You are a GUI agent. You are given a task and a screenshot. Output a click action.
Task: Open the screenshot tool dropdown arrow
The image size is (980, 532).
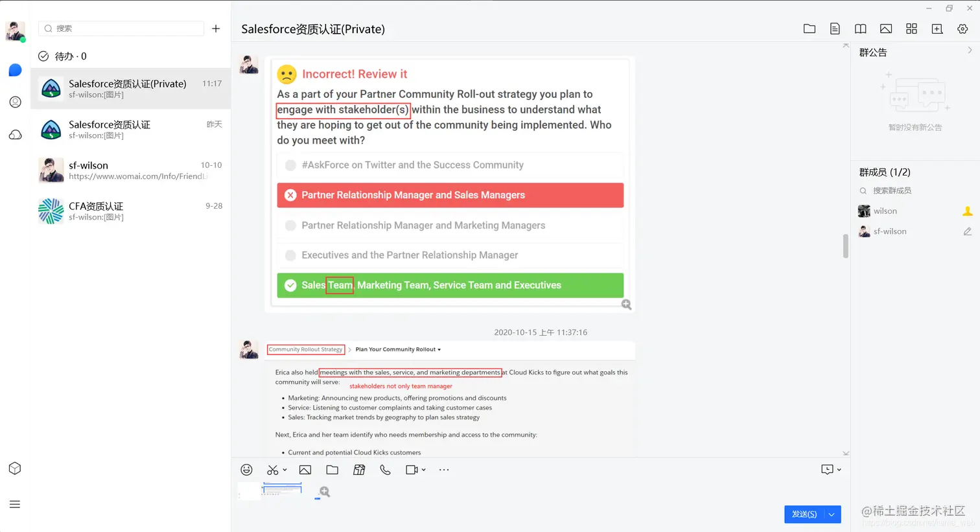coord(285,470)
